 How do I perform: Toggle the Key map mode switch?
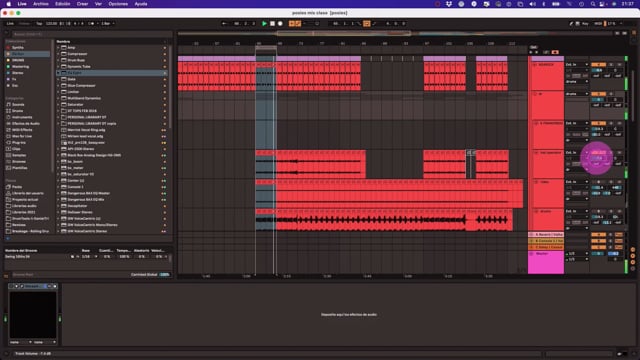point(585,24)
